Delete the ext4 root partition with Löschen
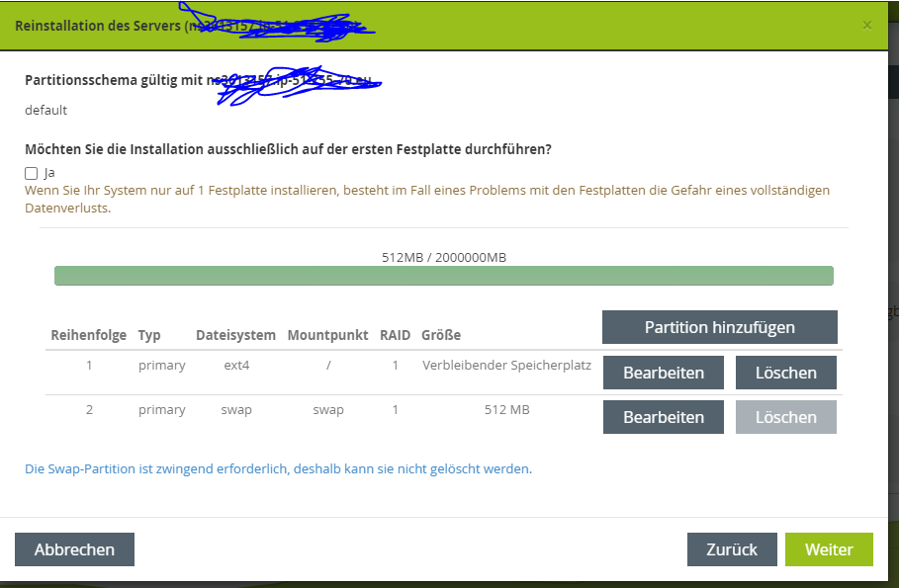This screenshot has height=588, width=899. 786,373
